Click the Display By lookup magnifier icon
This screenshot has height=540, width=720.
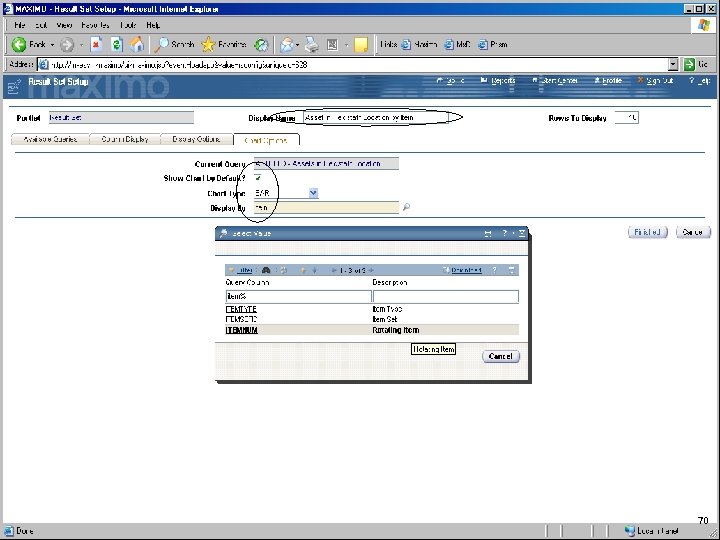click(x=406, y=207)
